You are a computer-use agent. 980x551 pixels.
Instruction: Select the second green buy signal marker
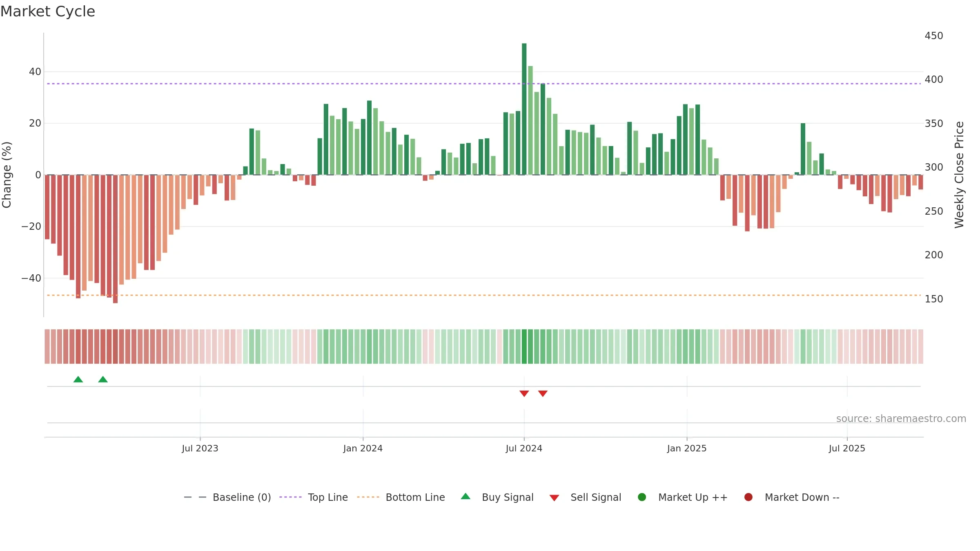(x=103, y=380)
